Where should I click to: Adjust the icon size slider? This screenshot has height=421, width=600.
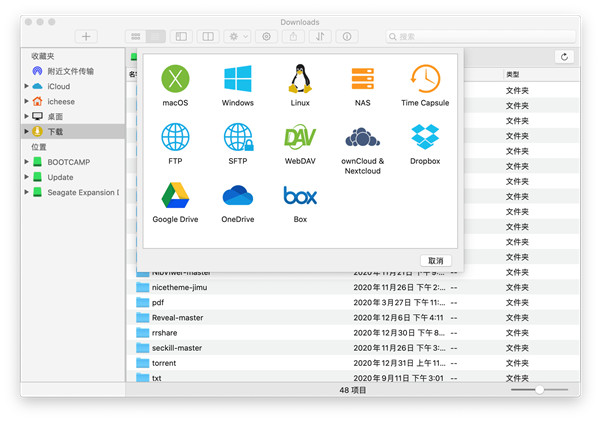(x=540, y=389)
